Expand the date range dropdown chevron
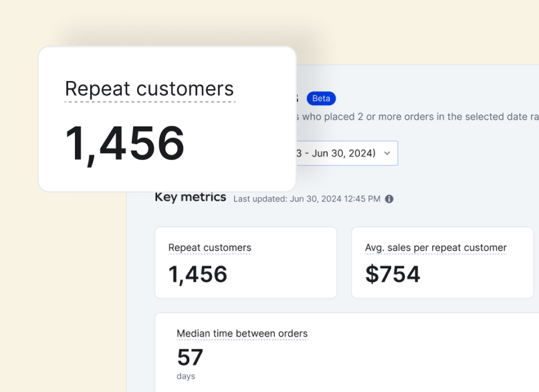This screenshot has height=392, width=539. point(387,153)
